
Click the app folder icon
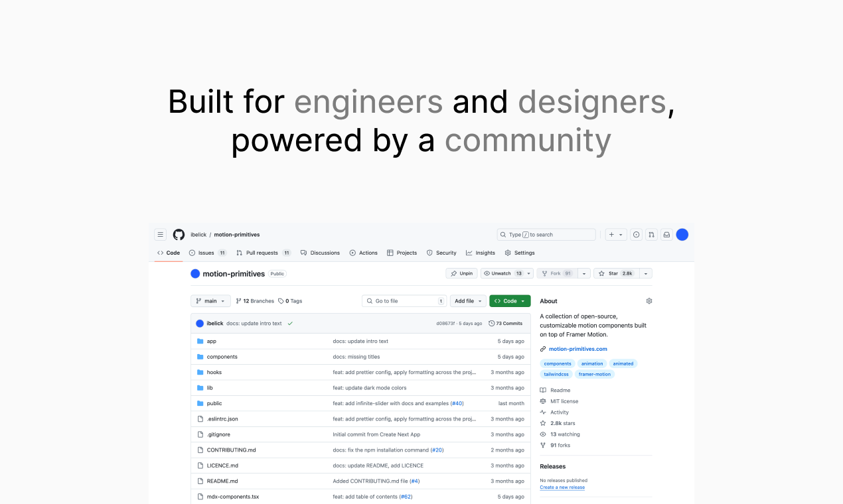coord(200,342)
